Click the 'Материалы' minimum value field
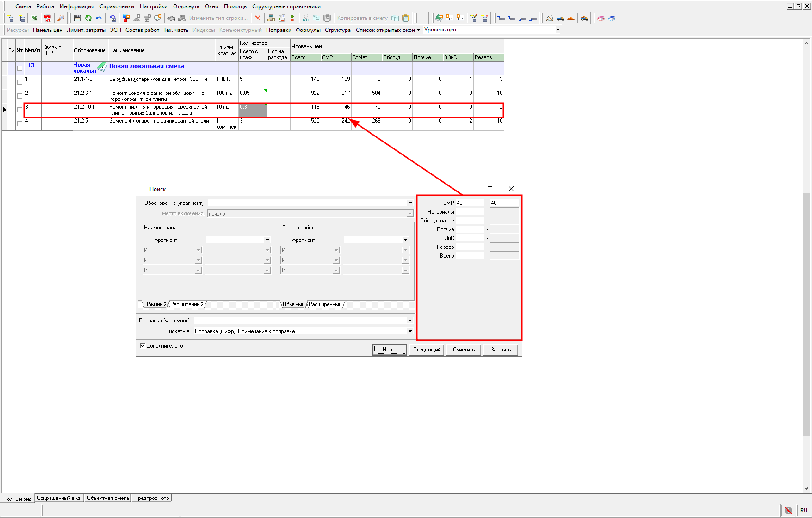 (470, 212)
